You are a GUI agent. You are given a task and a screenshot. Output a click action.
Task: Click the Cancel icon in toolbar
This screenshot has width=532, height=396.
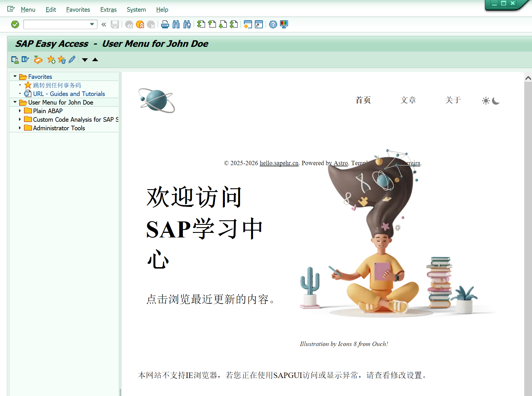[151, 25]
